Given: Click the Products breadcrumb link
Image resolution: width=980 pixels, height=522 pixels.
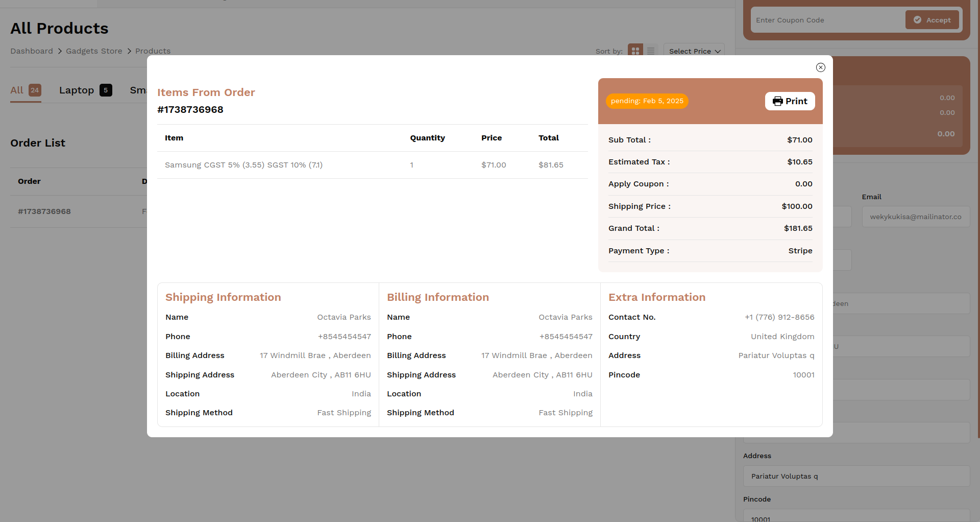Looking at the screenshot, I should pyautogui.click(x=153, y=51).
